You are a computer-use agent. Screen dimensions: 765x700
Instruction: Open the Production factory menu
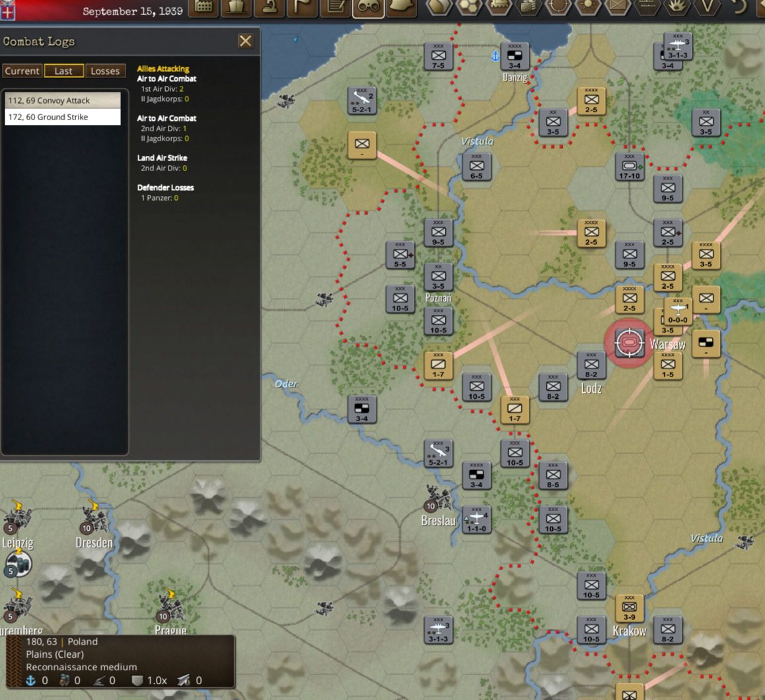point(203,7)
